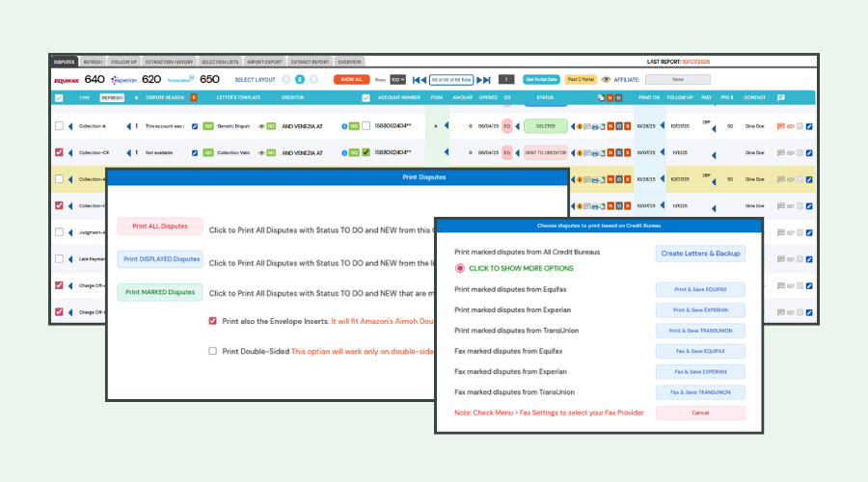This screenshot has height=482, width=868.
Task: Toggle the checkbox before ACCOUNT NUMBER header
Action: point(366,98)
